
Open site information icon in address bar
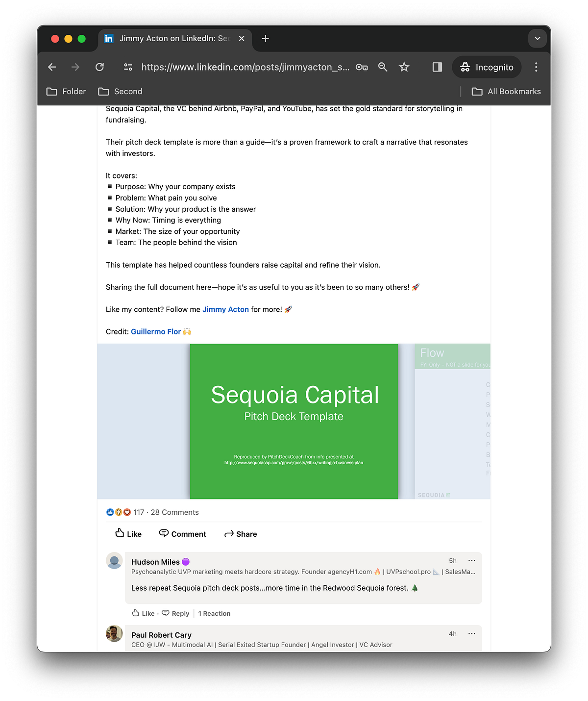128,67
